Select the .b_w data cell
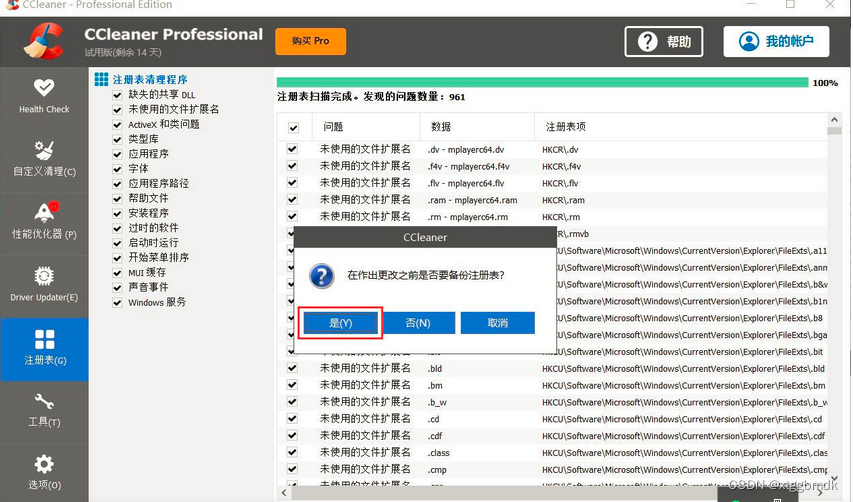The width and height of the screenshot is (853, 502). tap(437, 402)
